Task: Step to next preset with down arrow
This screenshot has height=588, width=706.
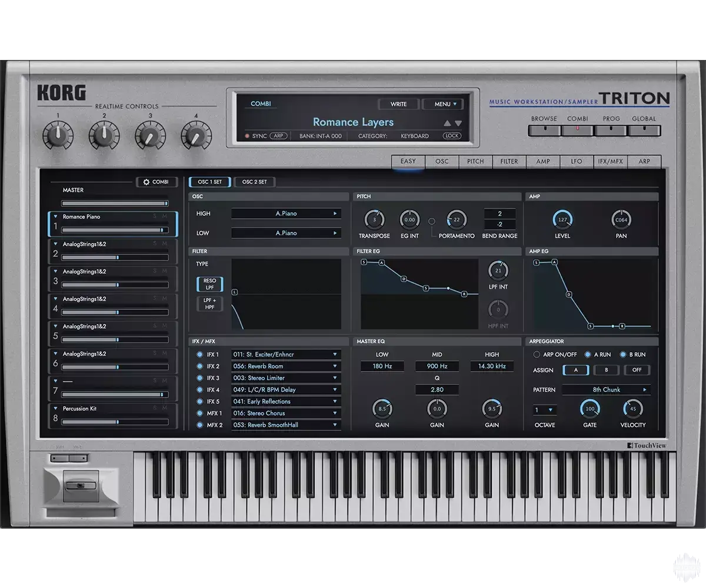Action: pos(458,123)
